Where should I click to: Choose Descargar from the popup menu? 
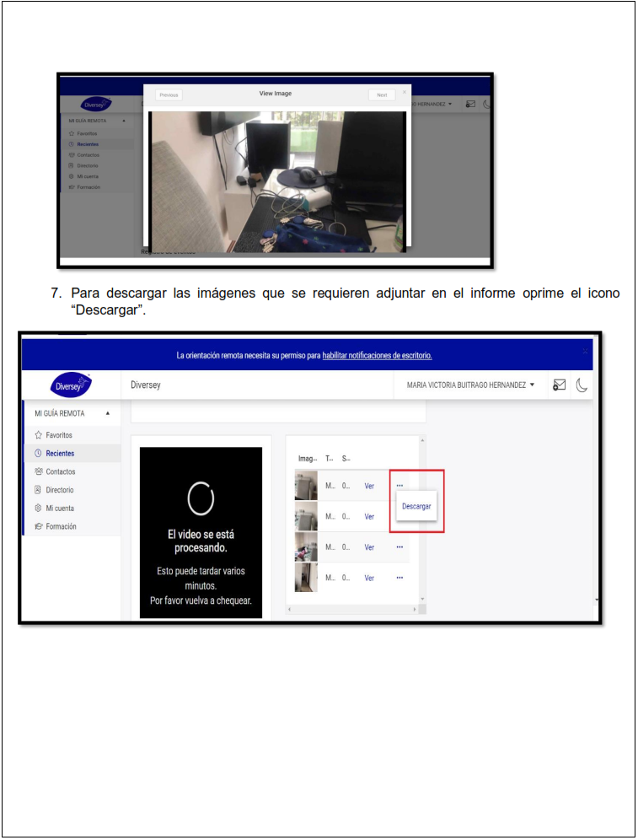pyautogui.click(x=416, y=507)
